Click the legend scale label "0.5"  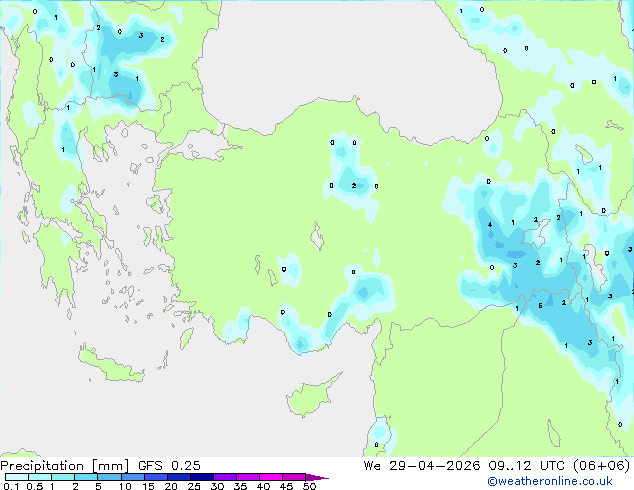coord(35,486)
